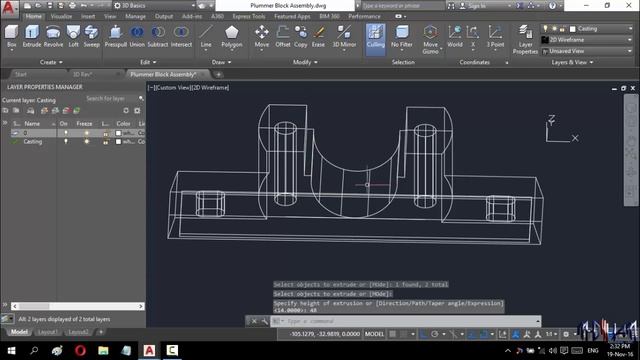
Task: Toggle On bulb for layer 0
Action: click(65, 133)
